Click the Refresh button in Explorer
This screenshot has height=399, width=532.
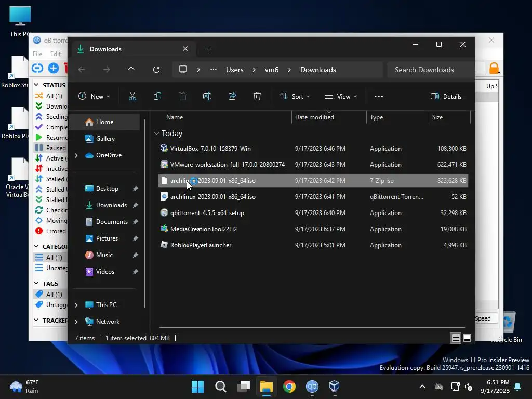point(156,70)
